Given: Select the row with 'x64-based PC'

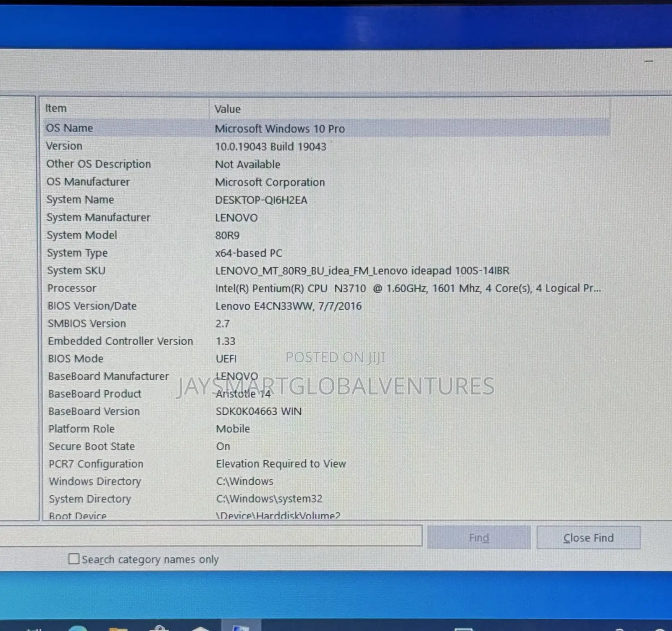Looking at the screenshot, I should (x=326, y=252).
